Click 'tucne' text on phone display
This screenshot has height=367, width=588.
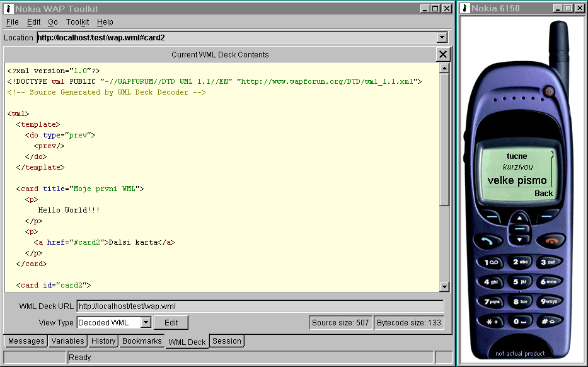[517, 156]
